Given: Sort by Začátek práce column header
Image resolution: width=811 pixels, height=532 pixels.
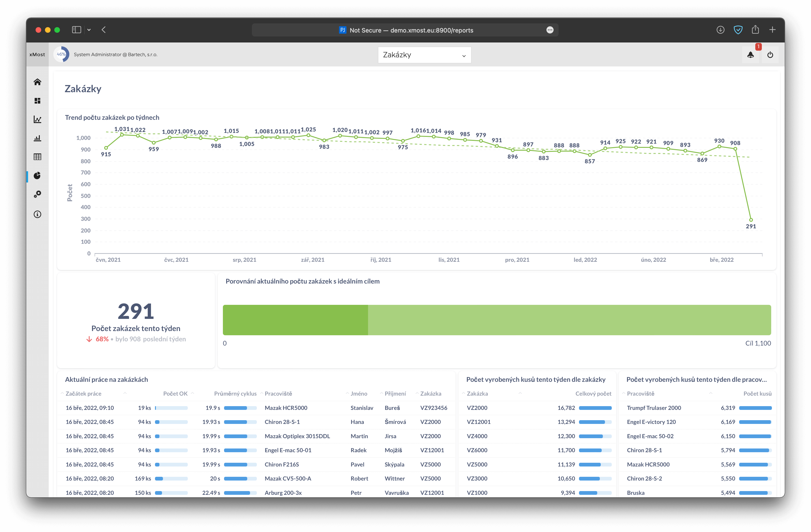Looking at the screenshot, I should click(84, 394).
